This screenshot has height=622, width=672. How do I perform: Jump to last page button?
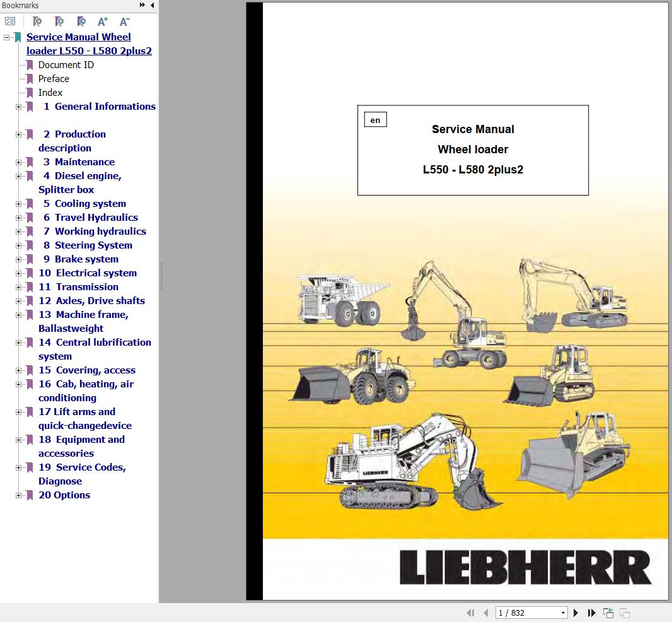click(591, 613)
